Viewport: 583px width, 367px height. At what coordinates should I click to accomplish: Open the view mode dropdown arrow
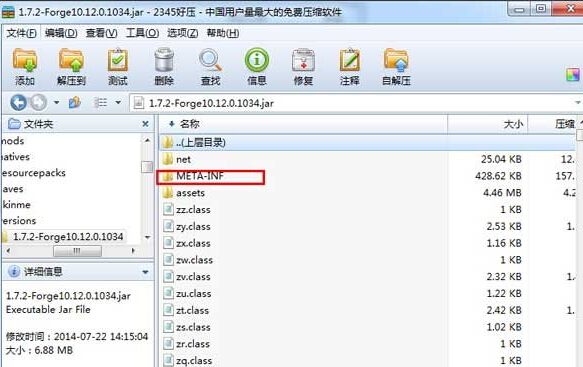coord(118,102)
